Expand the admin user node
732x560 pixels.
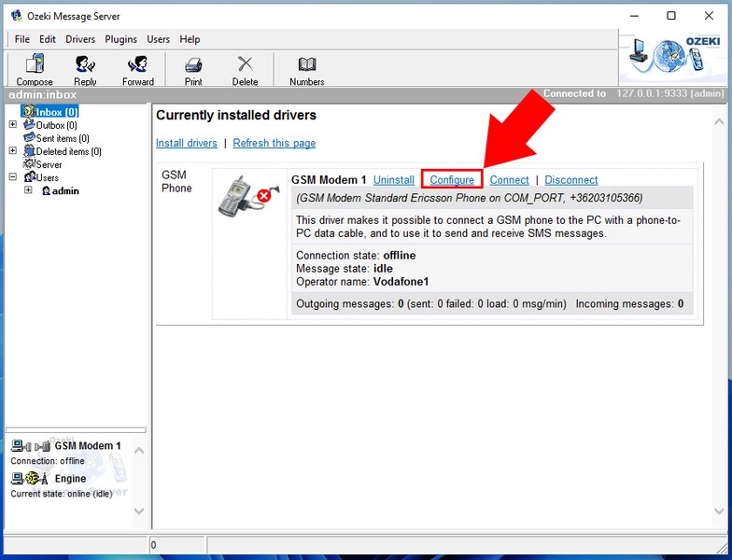28,190
